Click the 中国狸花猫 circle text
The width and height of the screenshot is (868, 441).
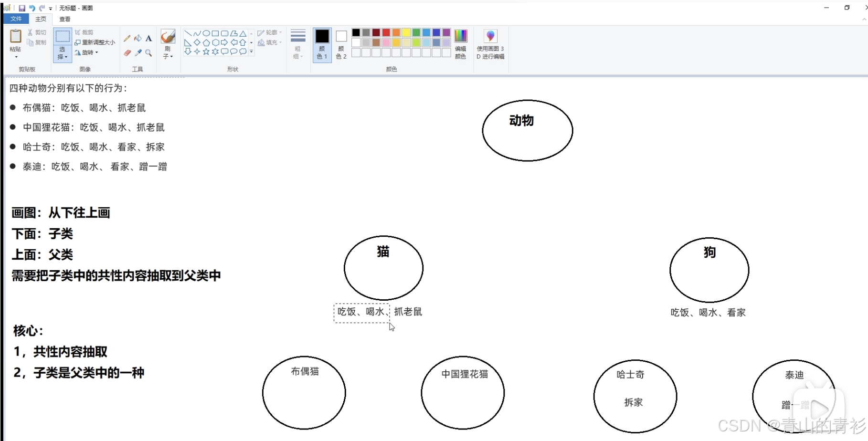pyautogui.click(x=465, y=374)
